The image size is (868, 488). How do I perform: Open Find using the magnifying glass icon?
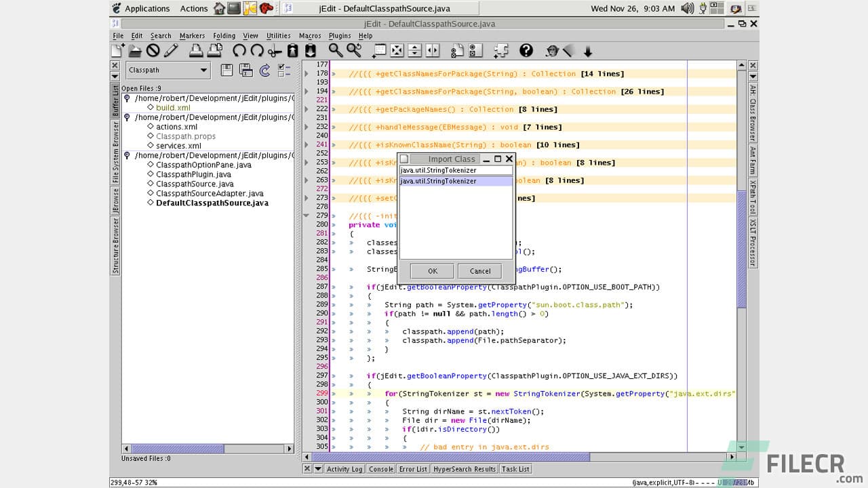point(335,50)
